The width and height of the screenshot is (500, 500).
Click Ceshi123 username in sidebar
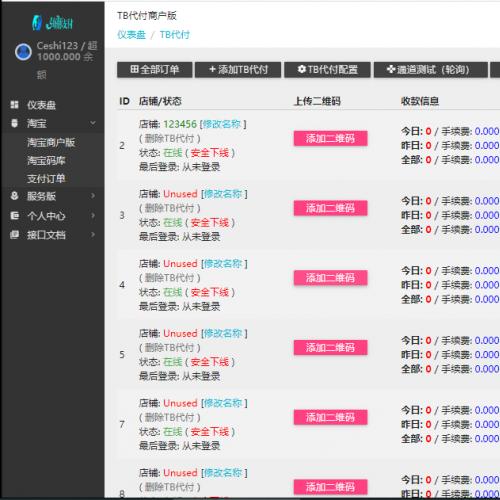57,46
